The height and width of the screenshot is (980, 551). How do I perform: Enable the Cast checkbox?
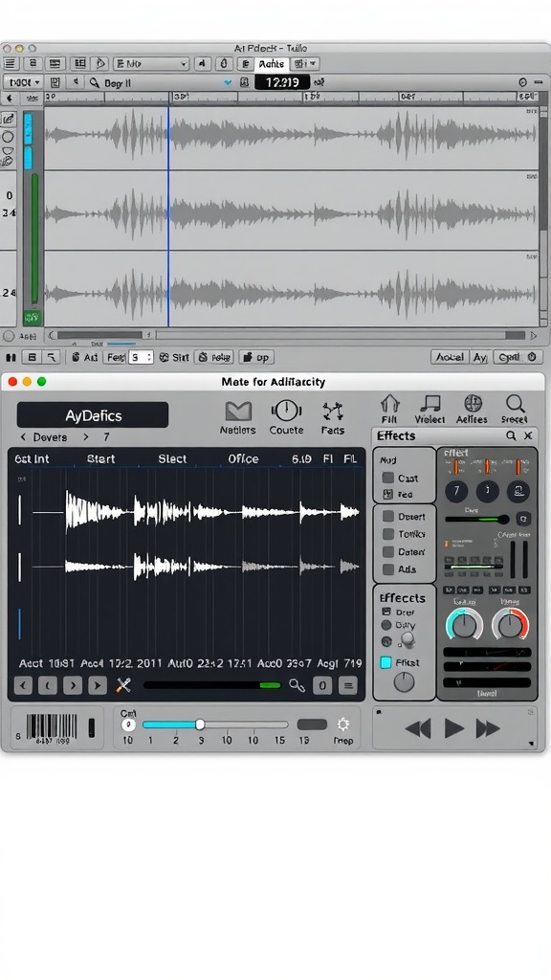[x=388, y=478]
